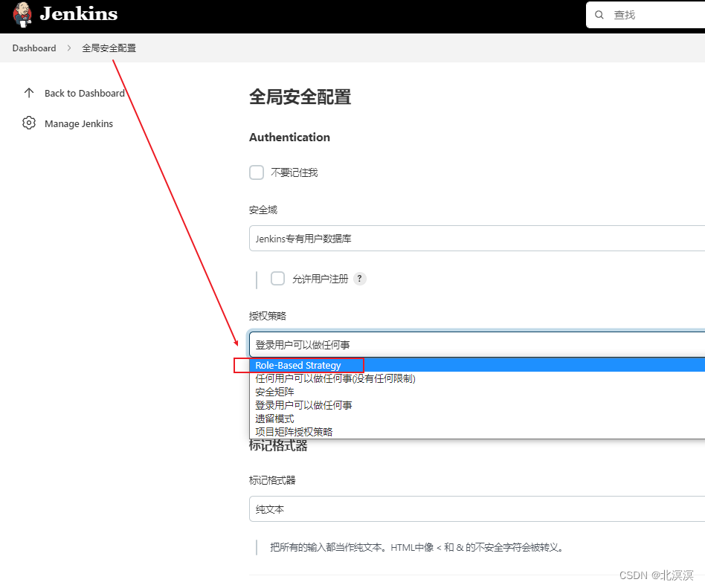Click the 授权策略 dropdown showing 登录用户可以做任何事
Viewport: 705px width, 588px height.
pyautogui.click(x=477, y=345)
